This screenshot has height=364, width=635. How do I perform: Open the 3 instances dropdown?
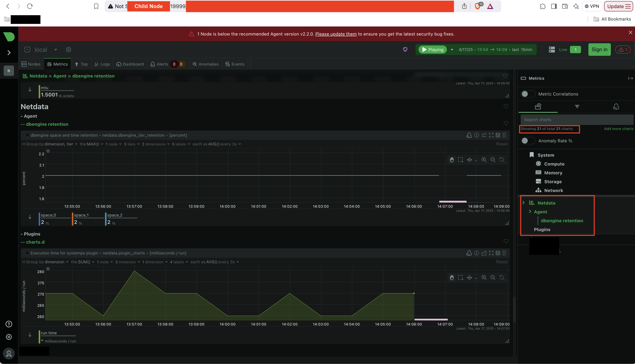[x=127, y=262]
